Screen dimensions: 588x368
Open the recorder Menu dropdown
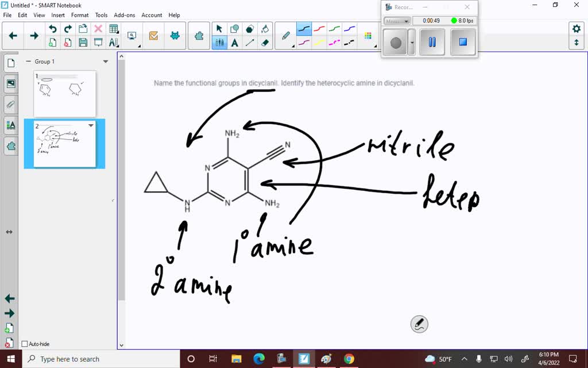click(396, 21)
